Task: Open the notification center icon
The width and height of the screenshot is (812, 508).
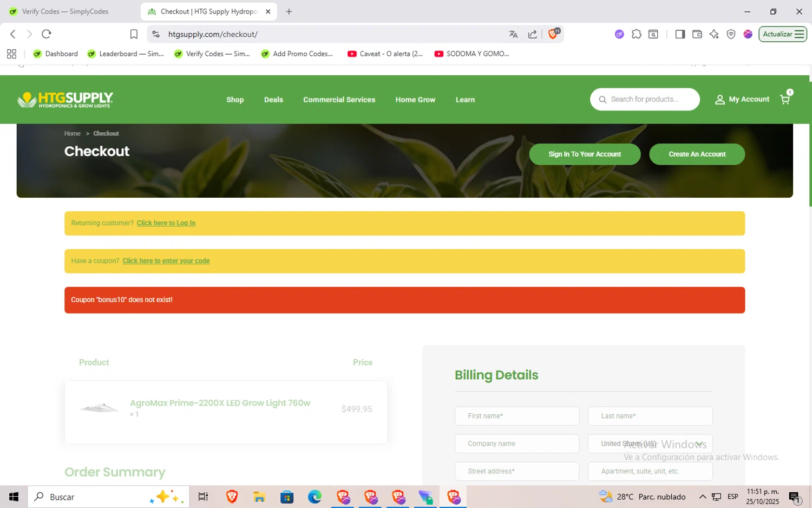Action: coord(795,497)
